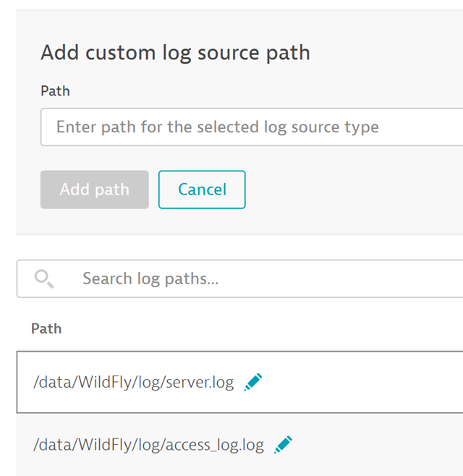Click the magnifier icon in search box
This screenshot has height=476, width=463.
44,279
